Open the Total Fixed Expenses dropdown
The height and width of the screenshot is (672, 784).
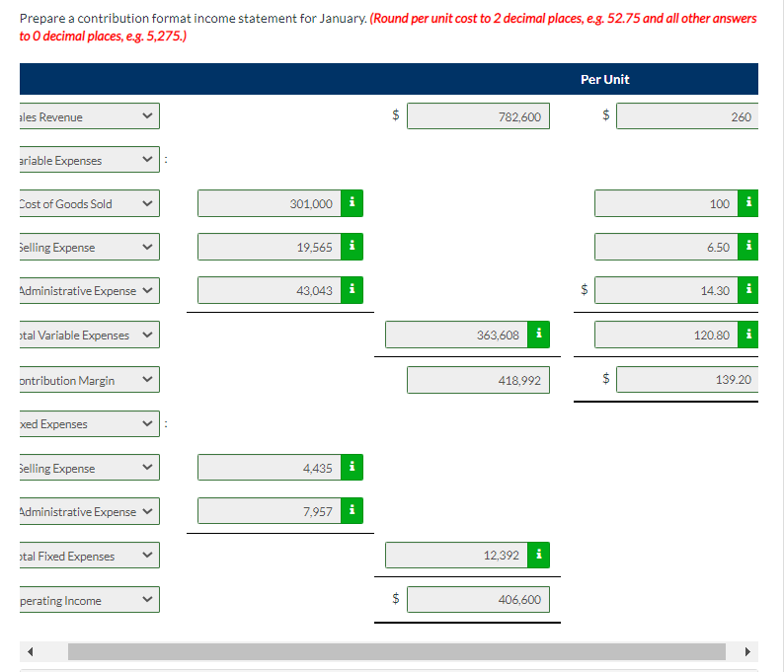pyautogui.click(x=90, y=556)
